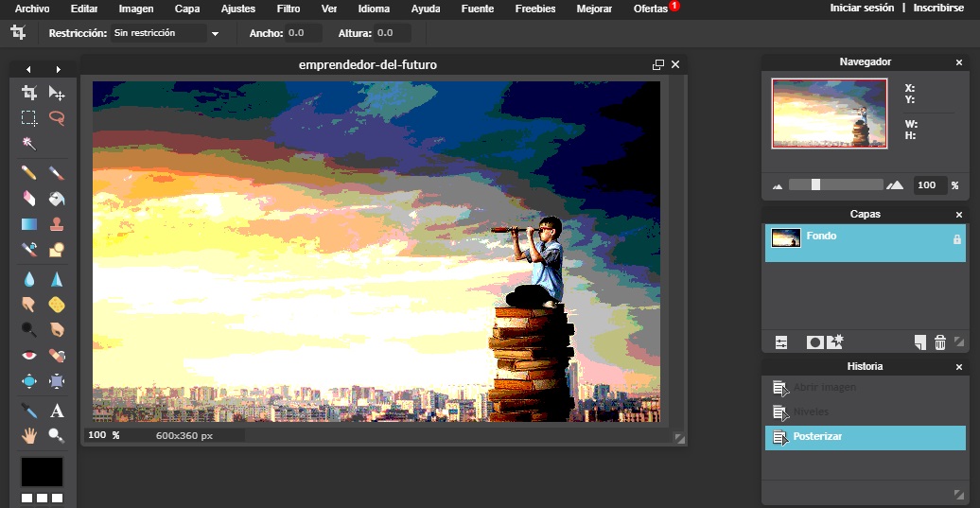This screenshot has width=980, height=508.
Task: Expand toolbox using the right arrow
Action: tap(59, 69)
